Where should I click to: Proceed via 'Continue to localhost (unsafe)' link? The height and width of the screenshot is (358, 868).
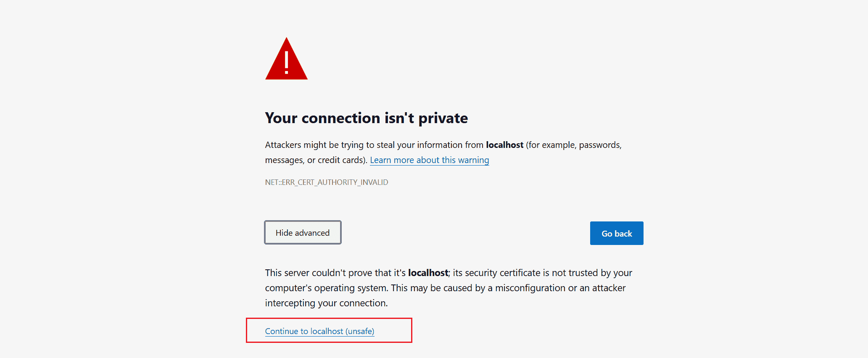(x=319, y=331)
